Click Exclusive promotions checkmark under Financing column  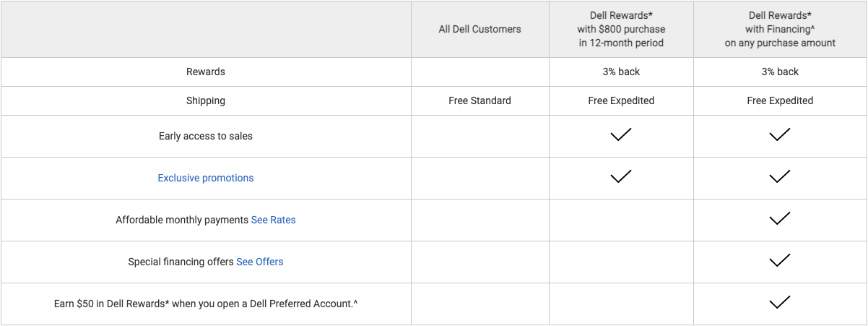(x=780, y=176)
